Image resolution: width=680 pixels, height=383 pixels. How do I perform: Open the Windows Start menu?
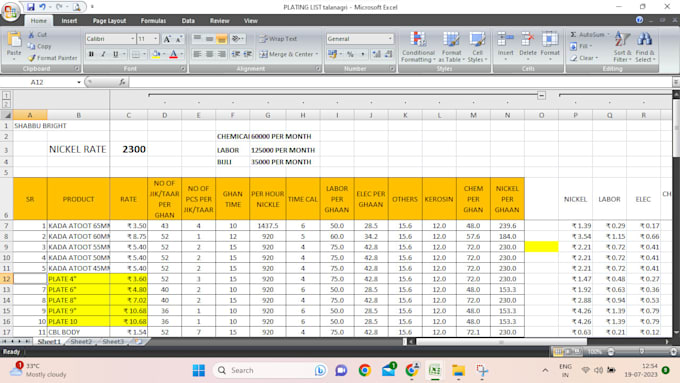coord(199,370)
